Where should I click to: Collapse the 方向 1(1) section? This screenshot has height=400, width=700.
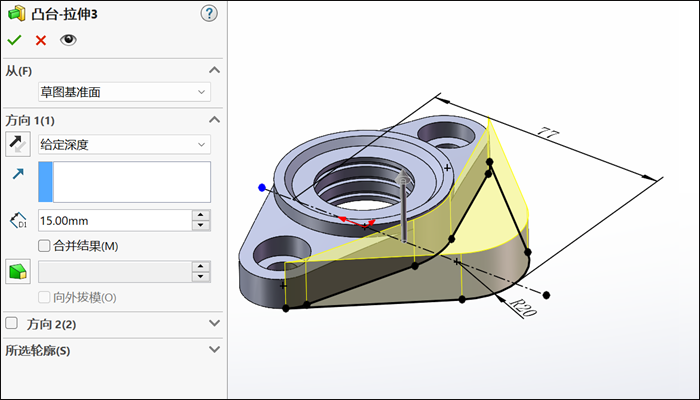click(x=215, y=120)
